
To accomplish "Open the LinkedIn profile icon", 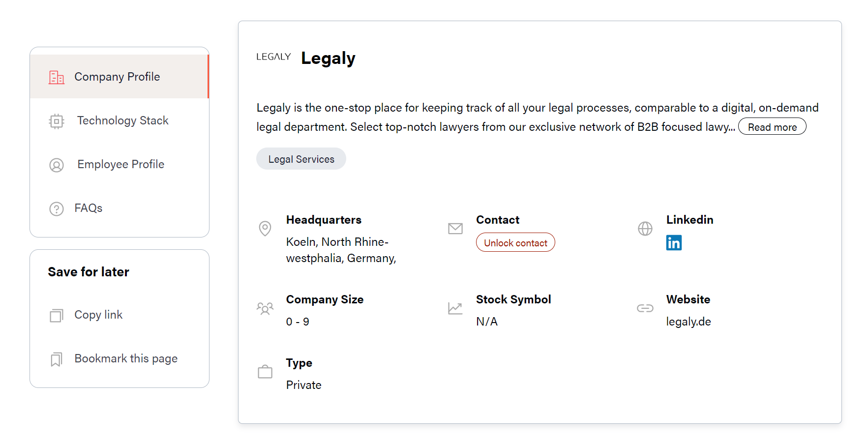I will click(674, 242).
